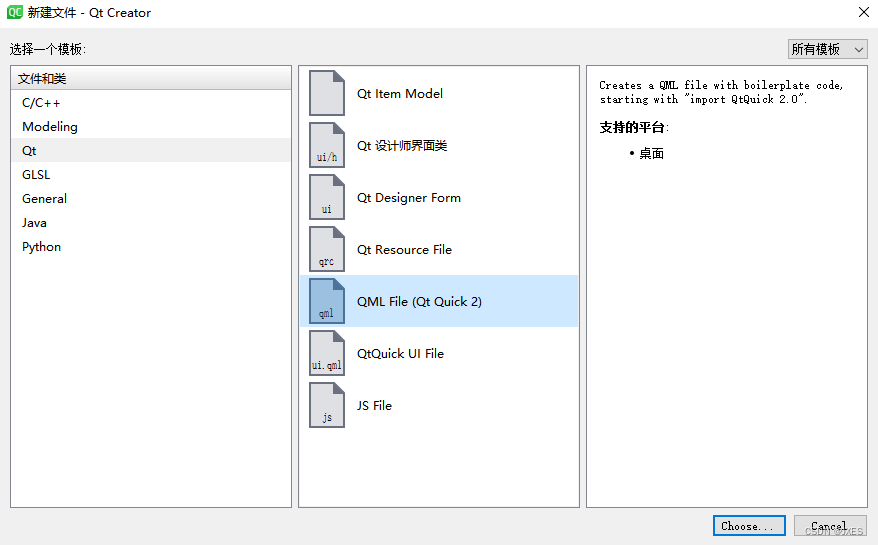Click the ui.qml file icon

pyautogui.click(x=327, y=353)
